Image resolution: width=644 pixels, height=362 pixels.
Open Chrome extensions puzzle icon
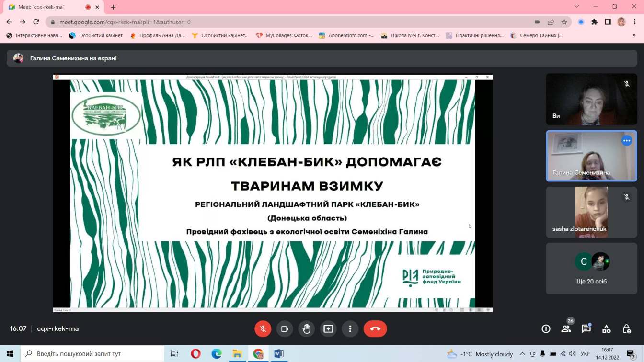595,22
